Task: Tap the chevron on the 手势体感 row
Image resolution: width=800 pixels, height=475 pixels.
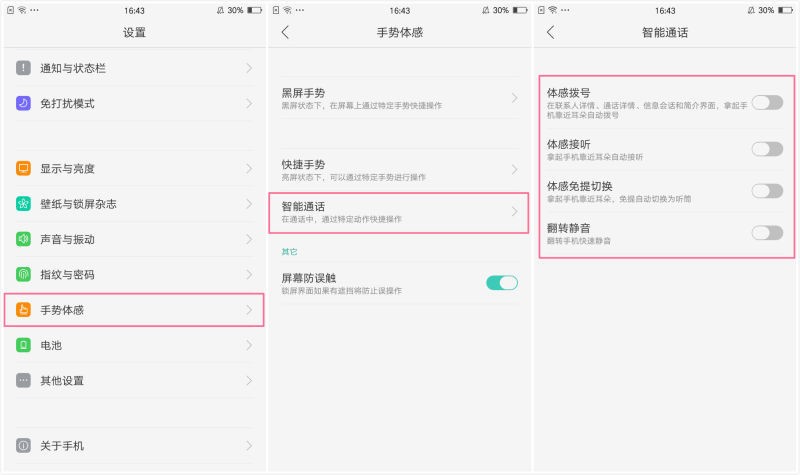Action: 249,310
